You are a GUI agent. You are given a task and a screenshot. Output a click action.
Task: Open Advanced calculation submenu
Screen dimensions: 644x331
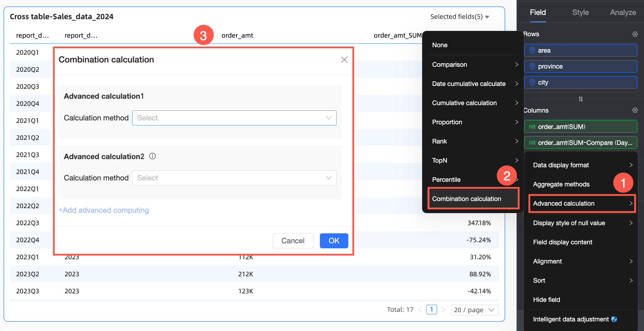click(582, 204)
